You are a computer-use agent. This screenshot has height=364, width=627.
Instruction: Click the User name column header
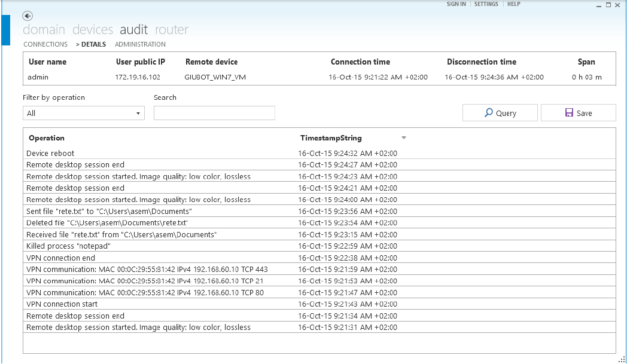pyautogui.click(x=48, y=62)
